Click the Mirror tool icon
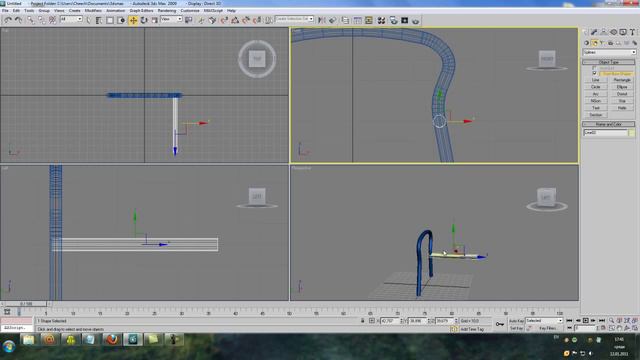The image size is (640, 360). point(322,20)
